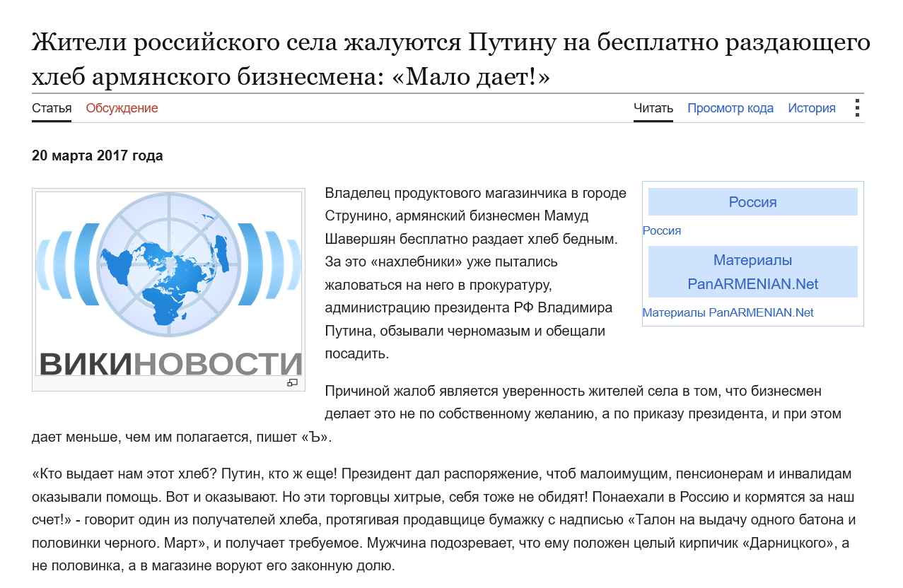Click the date 20 марта 2017 года

[x=98, y=155]
